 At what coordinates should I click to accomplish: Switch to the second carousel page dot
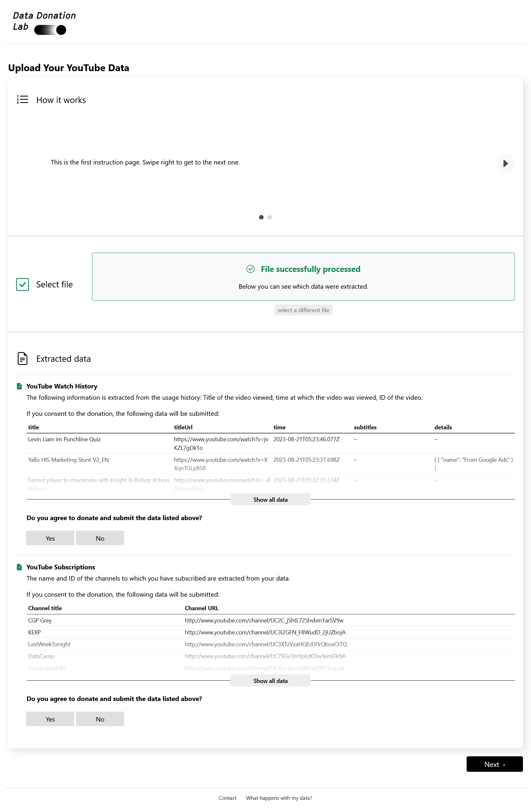tap(270, 217)
